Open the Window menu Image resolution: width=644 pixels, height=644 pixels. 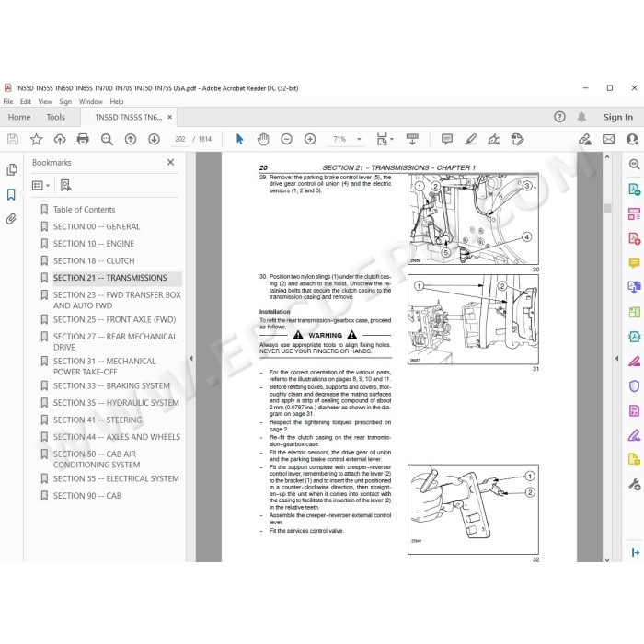(91, 101)
